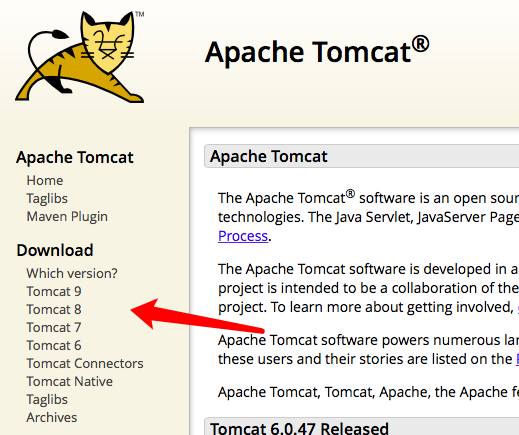Open Tomcat Connectors download page

click(85, 363)
